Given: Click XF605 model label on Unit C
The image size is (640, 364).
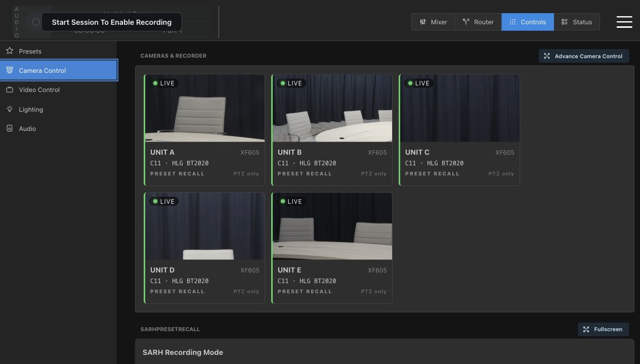Looking at the screenshot, I should pyautogui.click(x=505, y=153).
